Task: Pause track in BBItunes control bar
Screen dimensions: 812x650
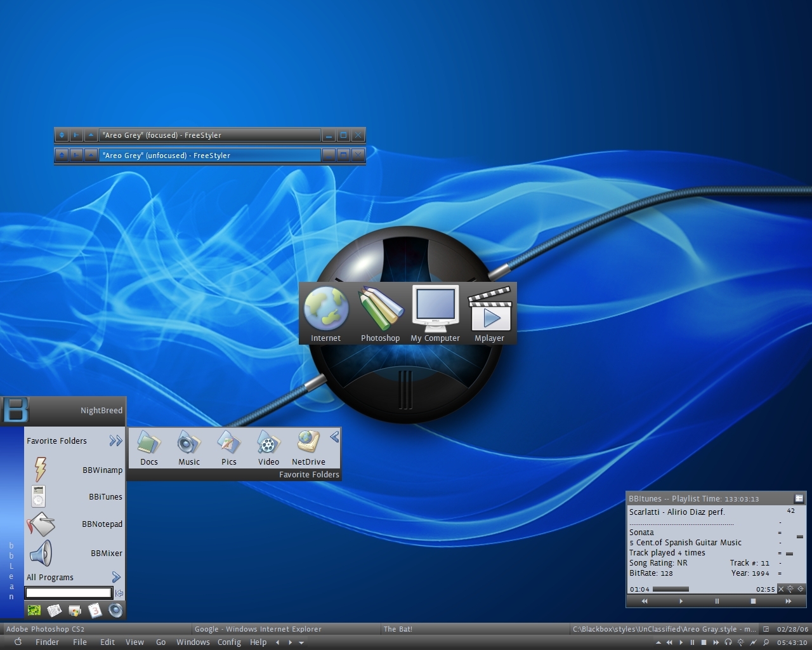Action: [x=717, y=601]
